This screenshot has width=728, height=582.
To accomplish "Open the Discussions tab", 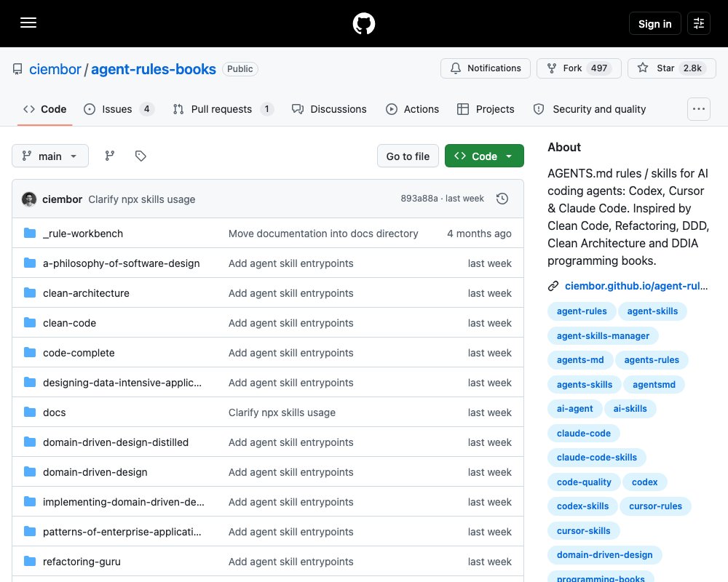I will [x=329, y=109].
